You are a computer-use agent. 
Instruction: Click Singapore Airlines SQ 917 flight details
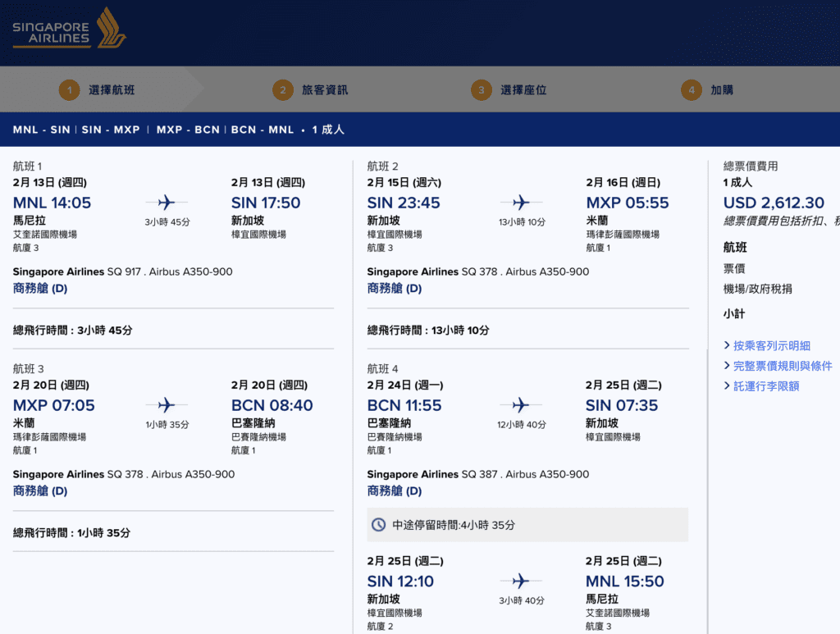(x=123, y=271)
